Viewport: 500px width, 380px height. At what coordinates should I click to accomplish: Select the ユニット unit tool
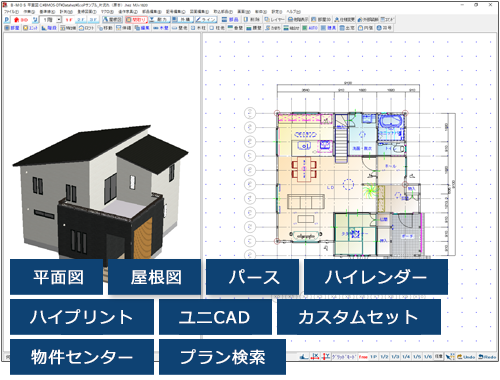click(x=30, y=28)
